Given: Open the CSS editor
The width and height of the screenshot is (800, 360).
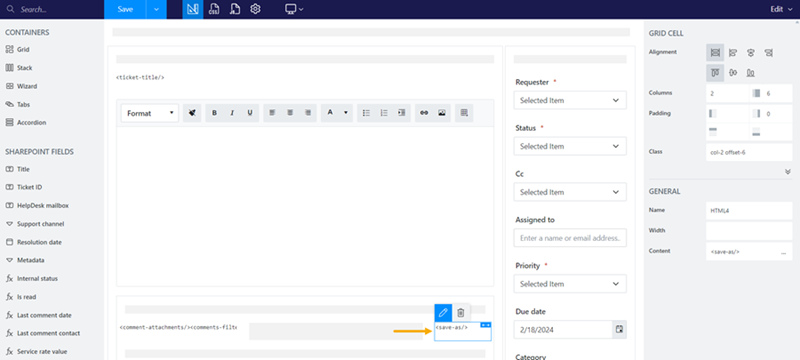Looking at the screenshot, I should point(214,9).
